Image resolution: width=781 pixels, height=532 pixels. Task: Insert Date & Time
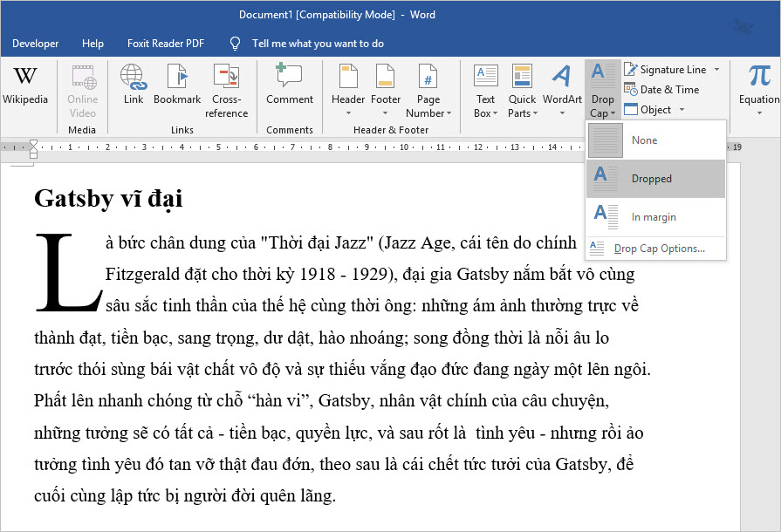(x=661, y=90)
